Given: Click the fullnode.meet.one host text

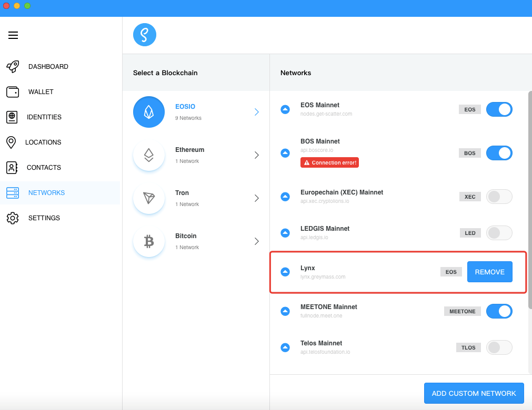Looking at the screenshot, I should (321, 316).
